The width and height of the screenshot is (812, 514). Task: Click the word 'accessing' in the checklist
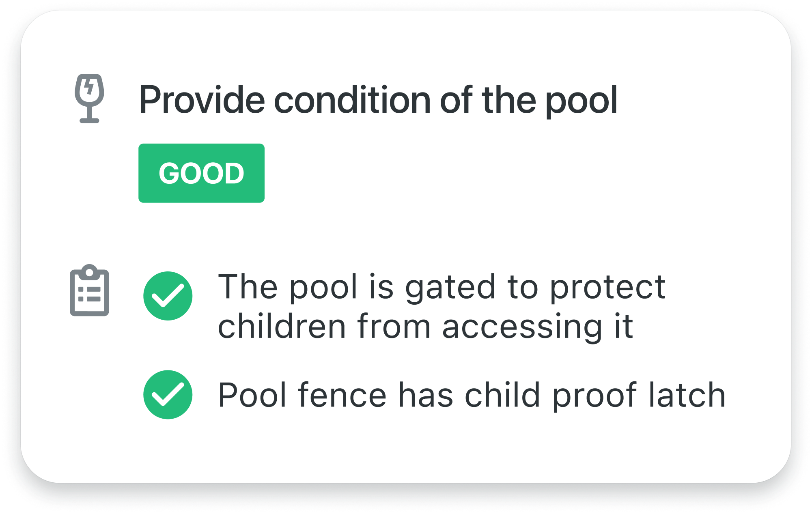click(522, 326)
